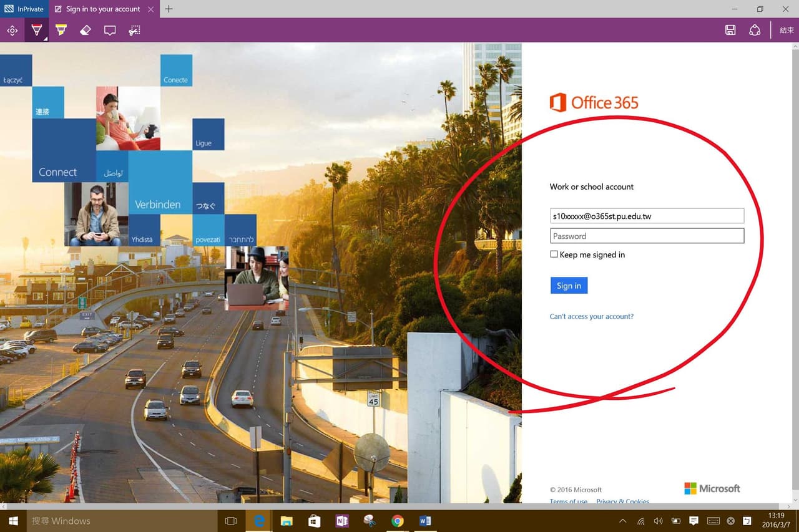Add a typed note with the speech-bubble tool

110,30
